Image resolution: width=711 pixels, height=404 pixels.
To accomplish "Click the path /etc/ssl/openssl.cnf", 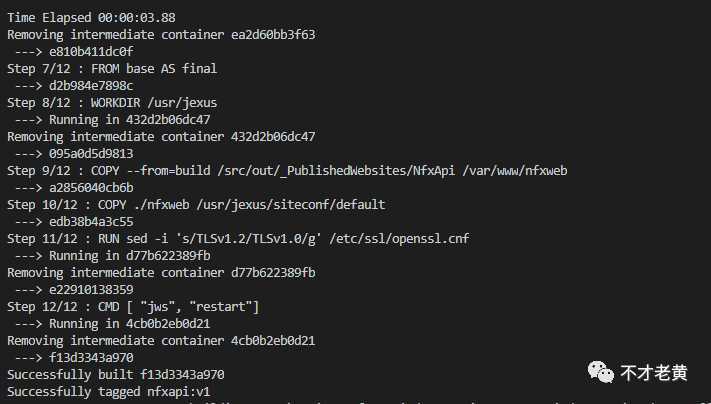I will (x=399, y=239).
